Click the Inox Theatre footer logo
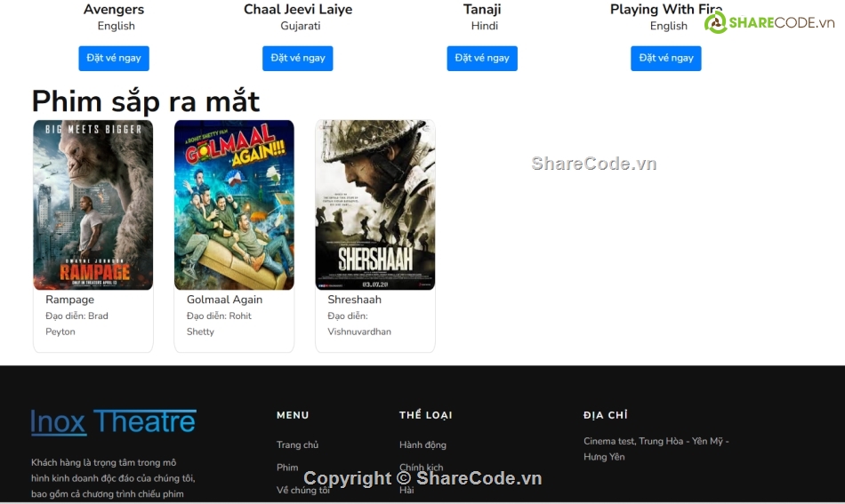This screenshot has width=845, height=504. (x=113, y=421)
